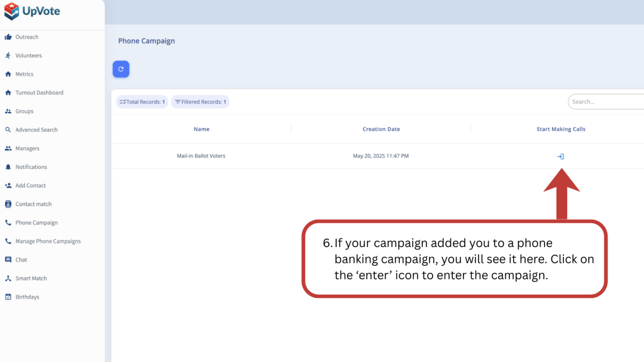Image resolution: width=644 pixels, height=362 pixels.
Task: Open the Metrics page
Action: coord(25,74)
